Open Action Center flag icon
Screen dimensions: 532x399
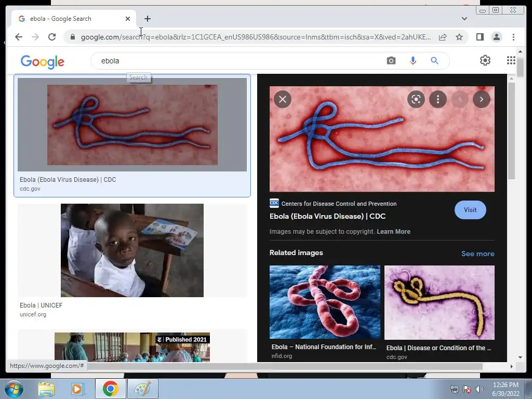467,389
